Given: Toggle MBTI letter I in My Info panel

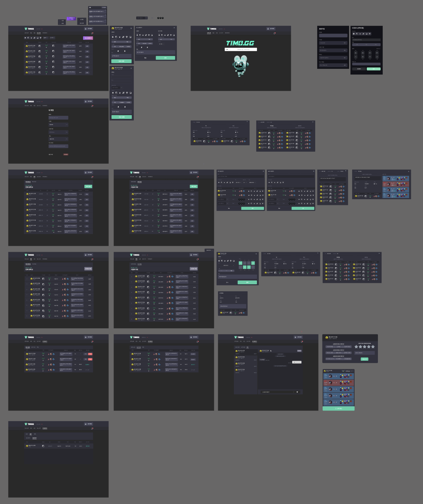Looking at the screenshot, I should [356, 57].
